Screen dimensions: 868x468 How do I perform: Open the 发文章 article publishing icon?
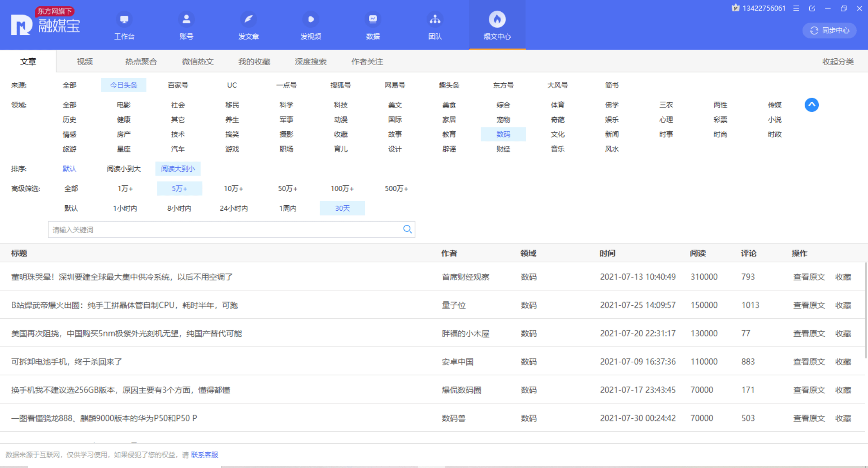pos(248,19)
